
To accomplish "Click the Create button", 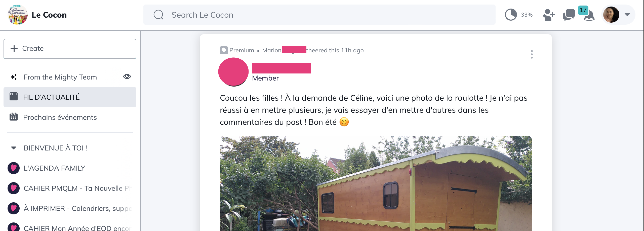I will click(70, 49).
